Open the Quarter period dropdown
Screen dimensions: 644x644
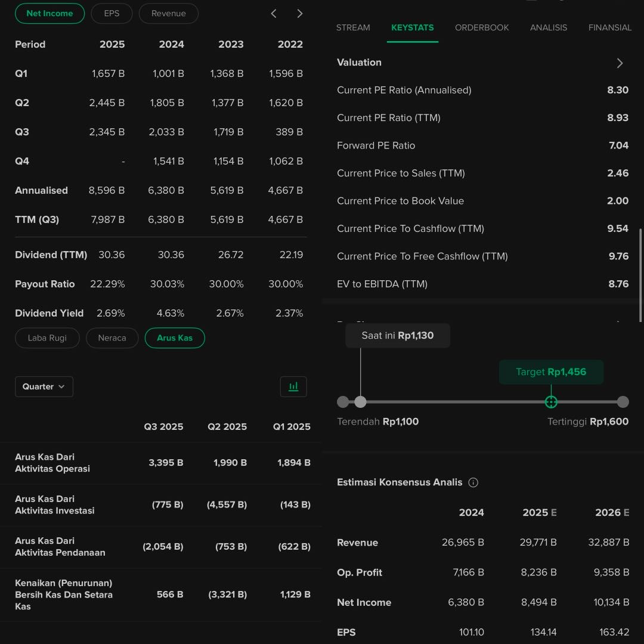pos(44,386)
